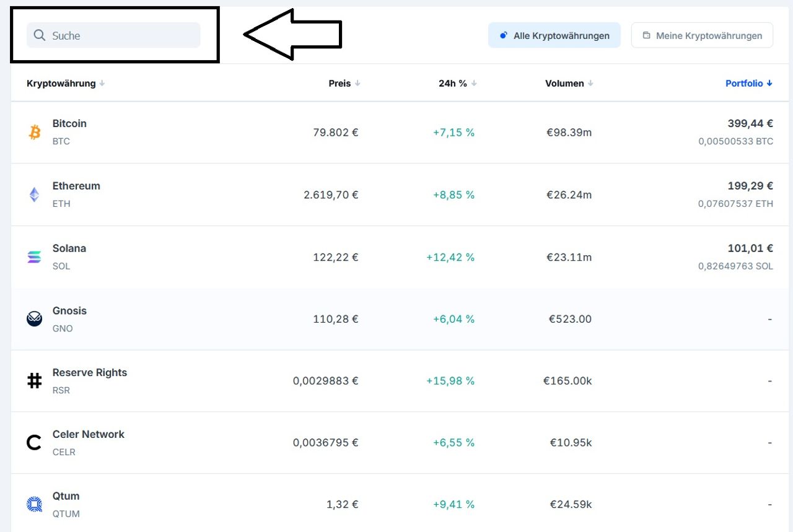Open the Ethereum name link
793x532 pixels.
(76, 186)
